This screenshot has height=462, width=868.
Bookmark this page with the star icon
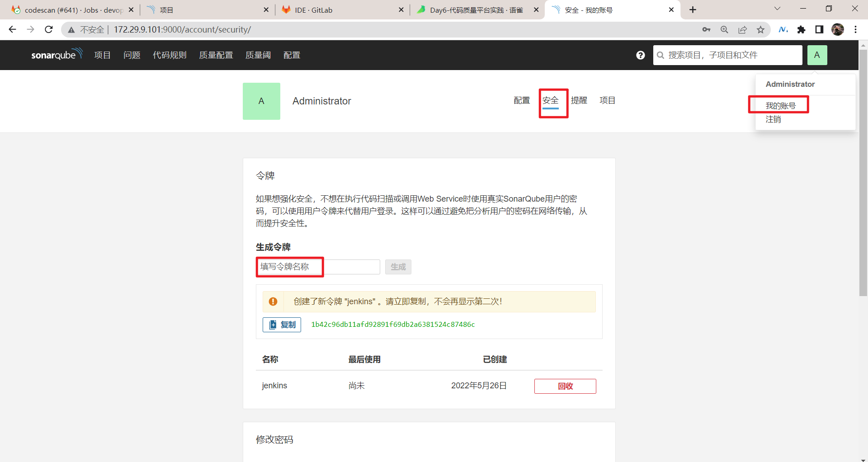[760, 29]
